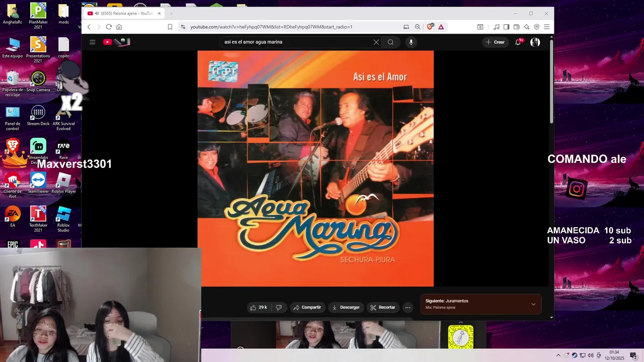Open a new browser tab with plus
644x362 pixels.
click(x=171, y=13)
